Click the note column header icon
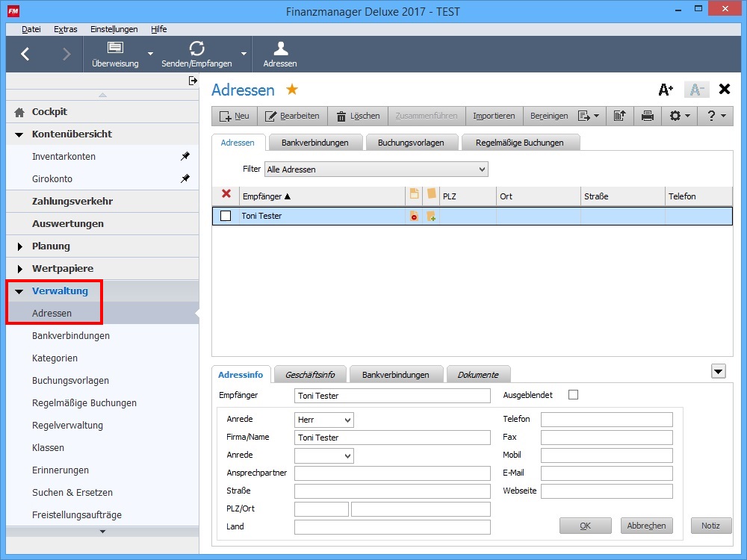Viewport: 747px width, 560px height. (x=431, y=193)
